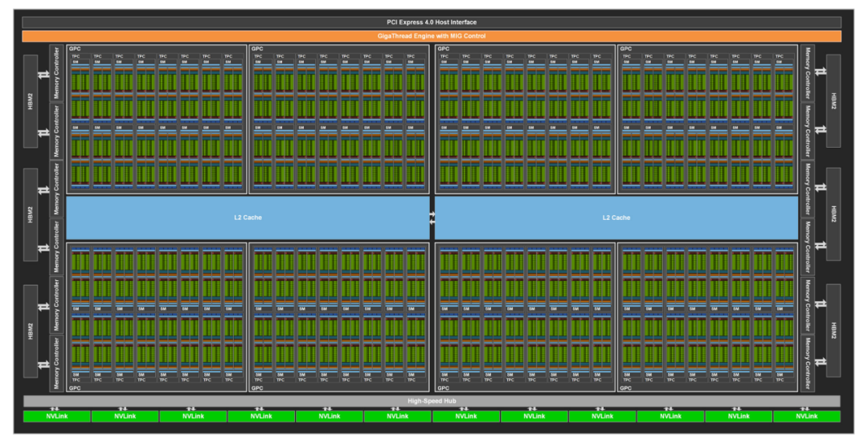868x436 pixels.
Task: Click the right L2 Cache block
Action: pyautogui.click(x=616, y=218)
